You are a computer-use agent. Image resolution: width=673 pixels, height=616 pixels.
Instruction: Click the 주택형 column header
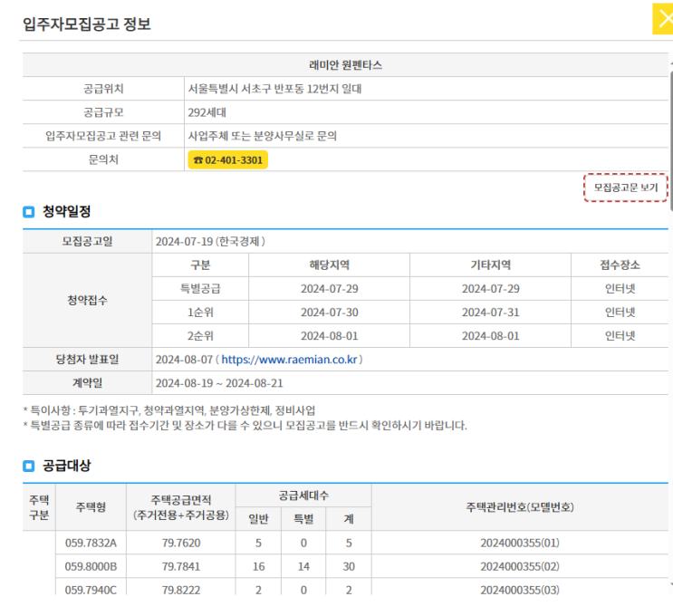click(91, 507)
